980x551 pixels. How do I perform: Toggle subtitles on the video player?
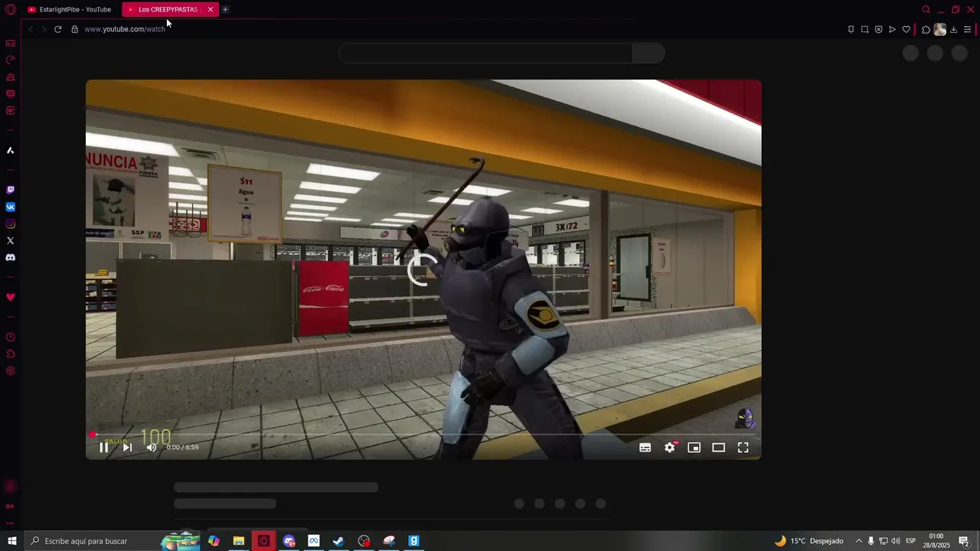click(645, 448)
